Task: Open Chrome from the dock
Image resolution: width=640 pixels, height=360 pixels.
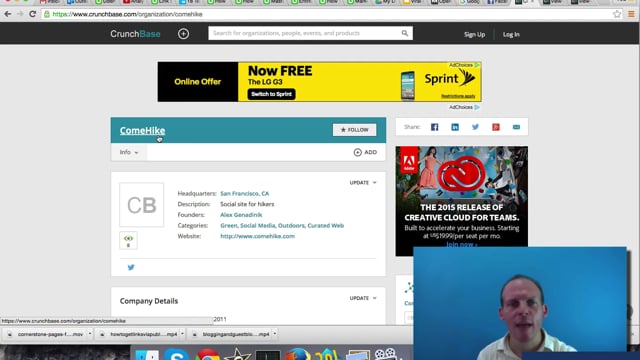Action: 207,355
